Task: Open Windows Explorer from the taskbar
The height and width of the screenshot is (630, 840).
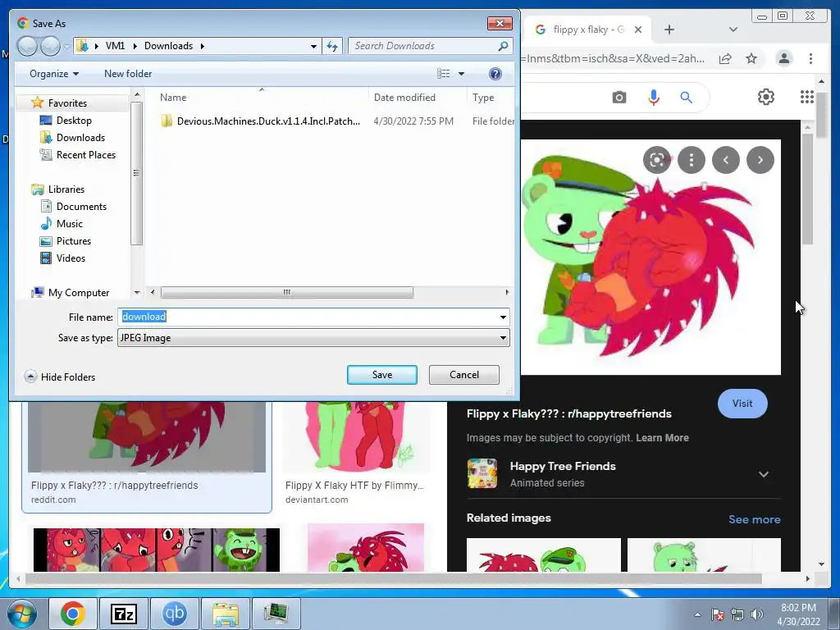Action: pyautogui.click(x=225, y=614)
